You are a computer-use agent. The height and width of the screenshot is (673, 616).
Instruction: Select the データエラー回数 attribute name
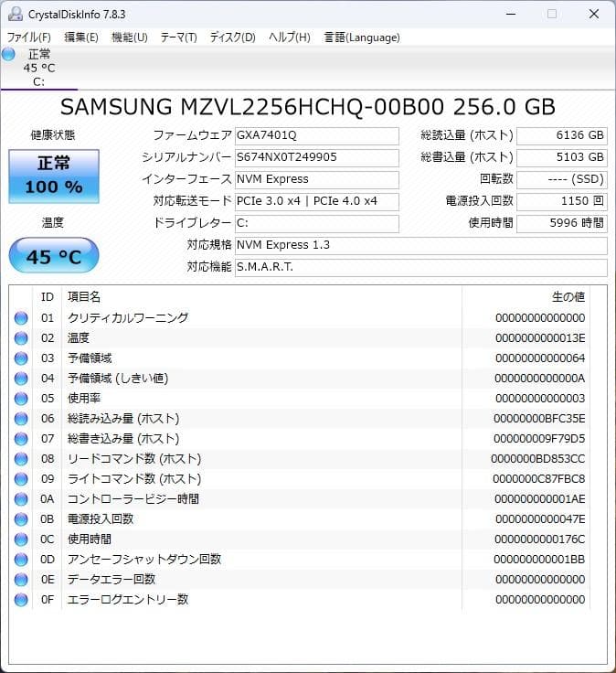coord(112,580)
